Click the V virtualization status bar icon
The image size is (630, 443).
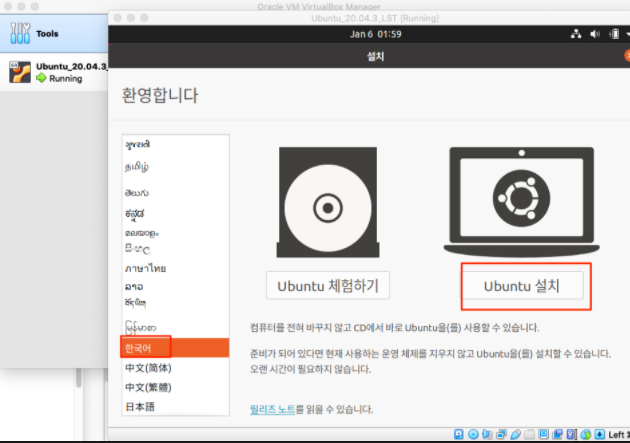[x=571, y=434]
